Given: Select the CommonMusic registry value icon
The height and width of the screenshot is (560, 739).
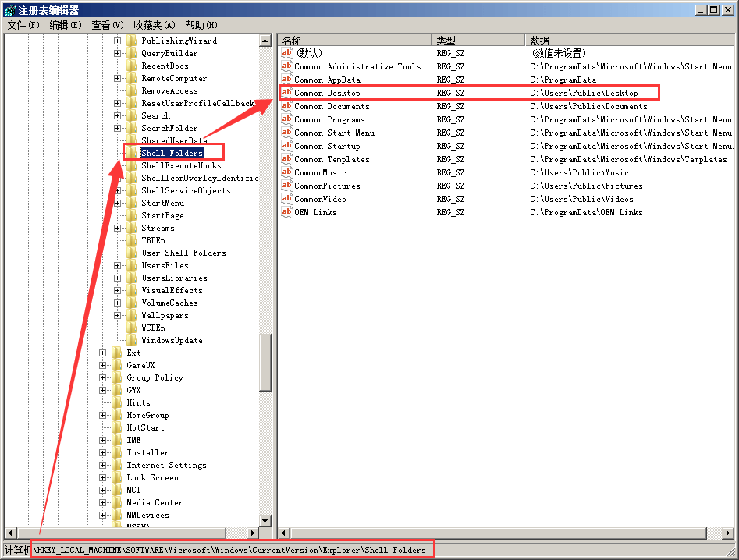Looking at the screenshot, I should pos(286,173).
